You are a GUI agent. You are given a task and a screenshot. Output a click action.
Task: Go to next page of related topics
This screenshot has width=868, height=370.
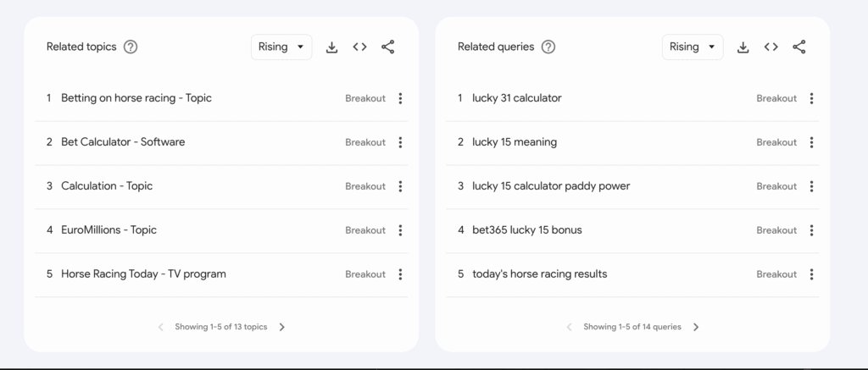point(282,327)
